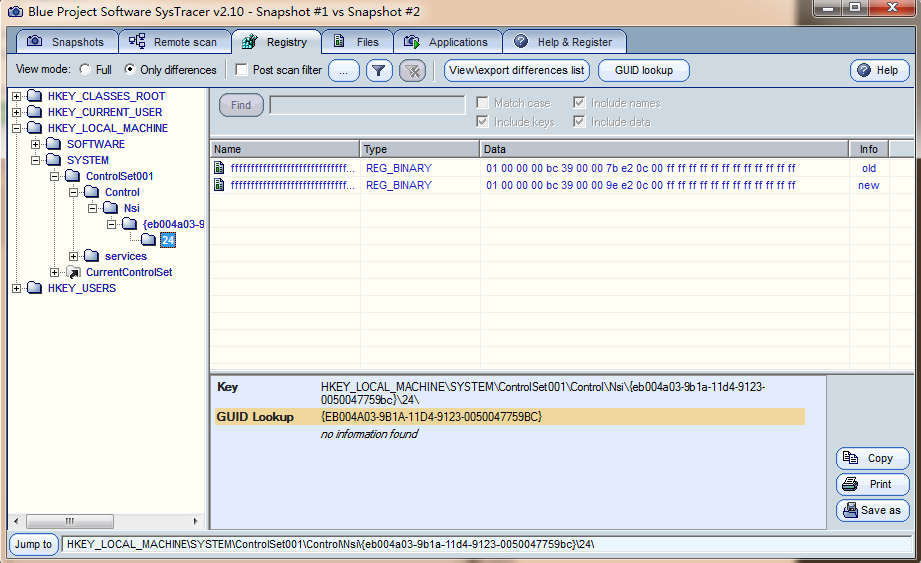The image size is (921, 563).
Task: Select the HKEY_CLASSES_ROOT folder icon
Action: [35, 96]
